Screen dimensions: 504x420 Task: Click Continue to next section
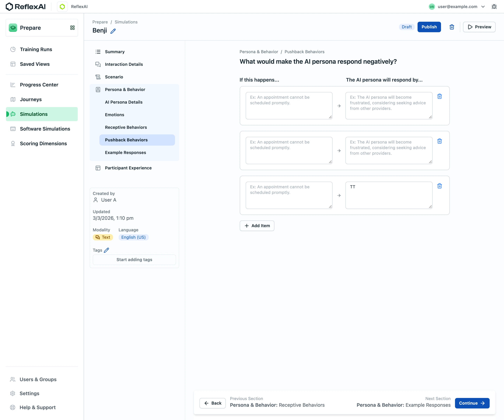pyautogui.click(x=472, y=403)
